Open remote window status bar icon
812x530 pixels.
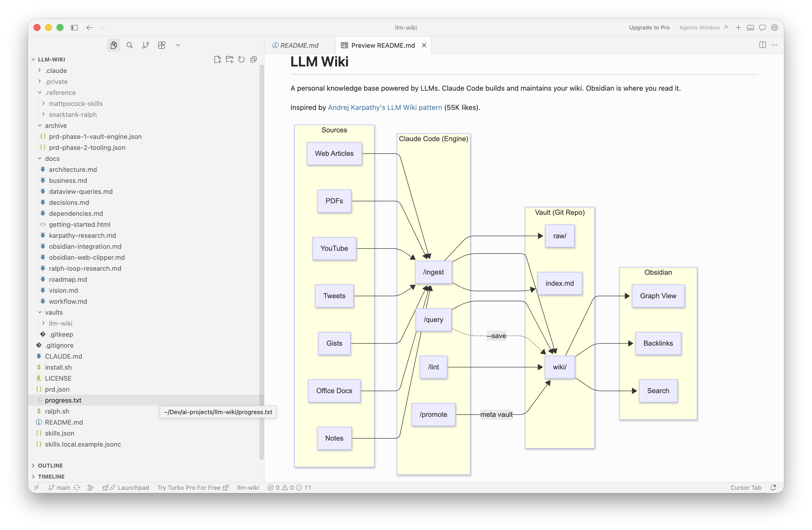tap(36, 487)
